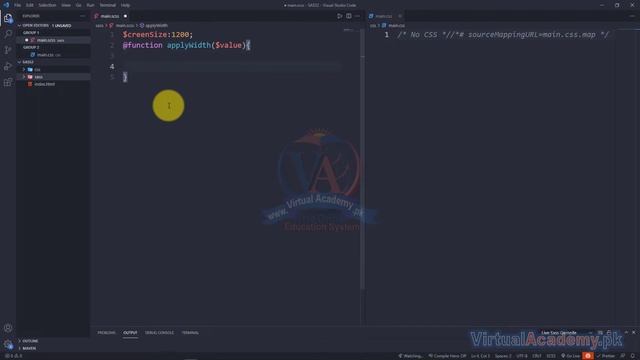This screenshot has width=640, height=360.
Task: Switch to the Terminal panel tab
Action: click(190, 333)
